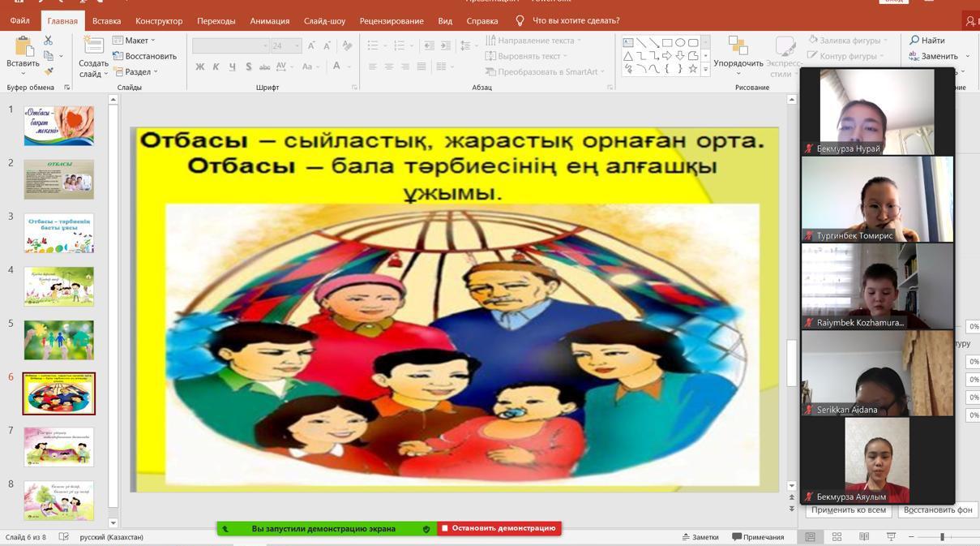Viewport: 980px width, 546px height.
Task: Click the Найти search icon
Action: tap(927, 40)
